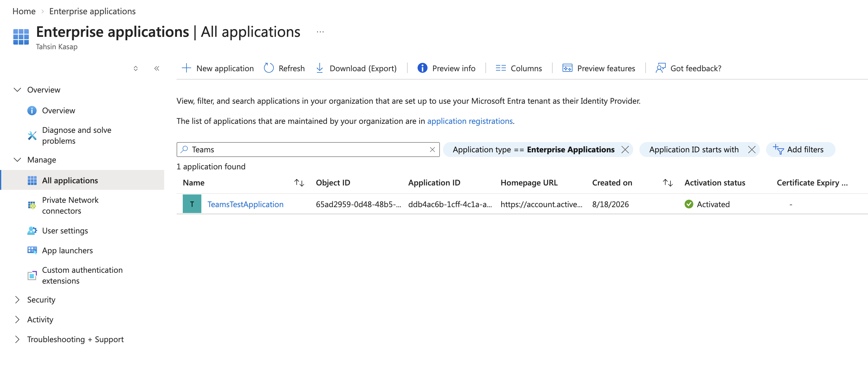Click Add filters button

[800, 150]
